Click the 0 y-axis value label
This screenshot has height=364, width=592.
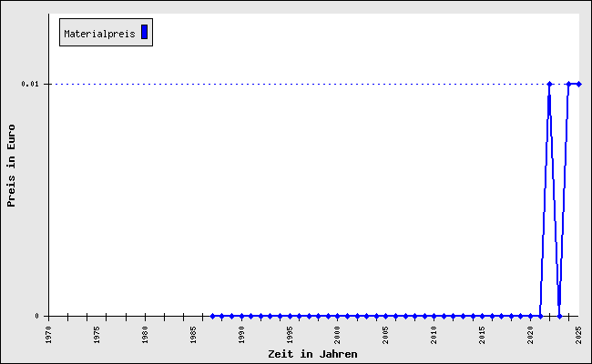point(37,316)
